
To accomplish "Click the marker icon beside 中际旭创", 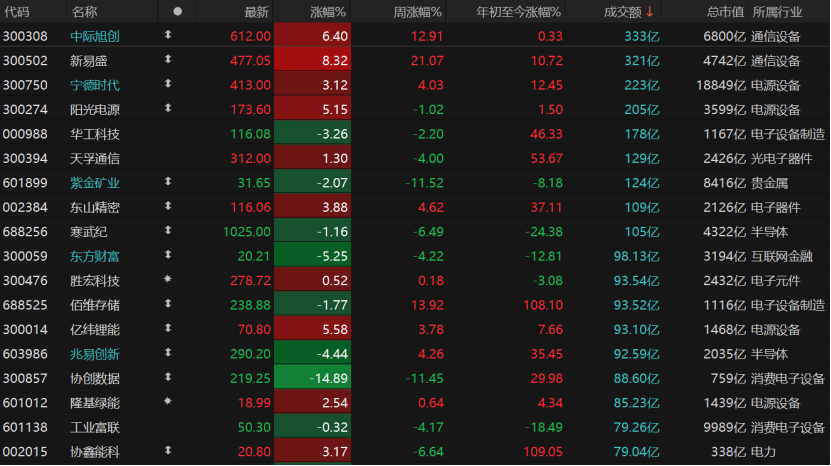I will point(168,36).
